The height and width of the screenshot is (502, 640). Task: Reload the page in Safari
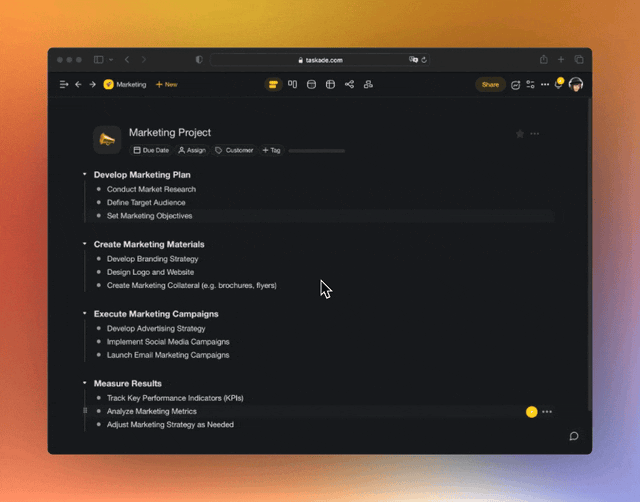pos(424,60)
